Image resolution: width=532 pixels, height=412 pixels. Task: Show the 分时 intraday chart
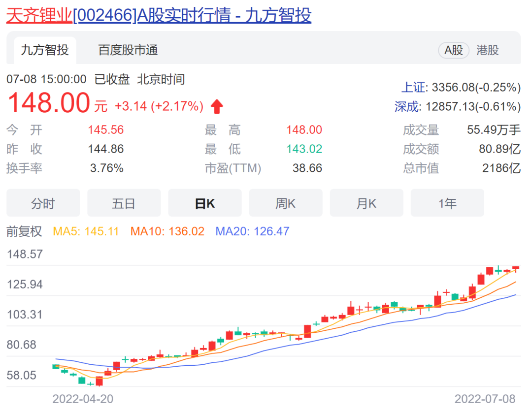43,203
